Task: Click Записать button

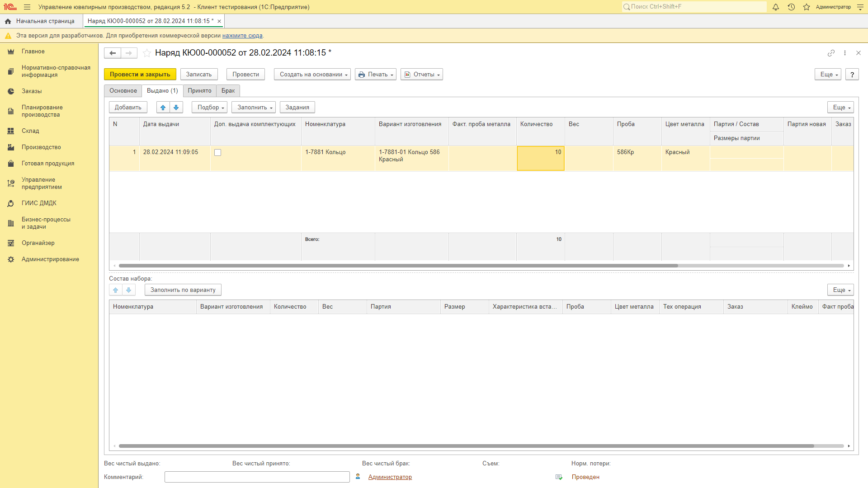Action: (x=199, y=75)
